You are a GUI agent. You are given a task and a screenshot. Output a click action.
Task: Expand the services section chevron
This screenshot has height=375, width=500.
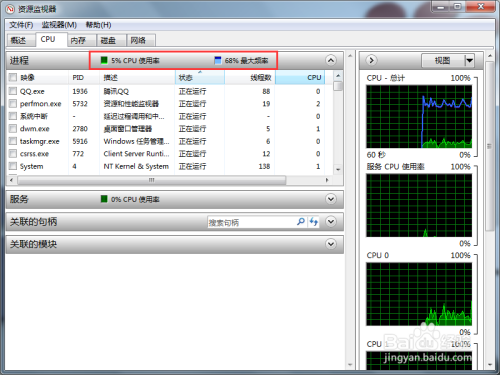[331, 199]
